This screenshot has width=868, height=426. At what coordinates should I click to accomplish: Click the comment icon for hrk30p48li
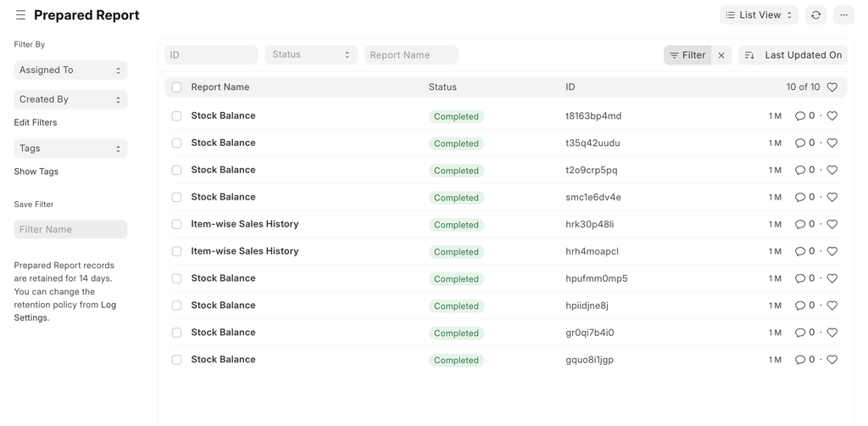(799, 225)
